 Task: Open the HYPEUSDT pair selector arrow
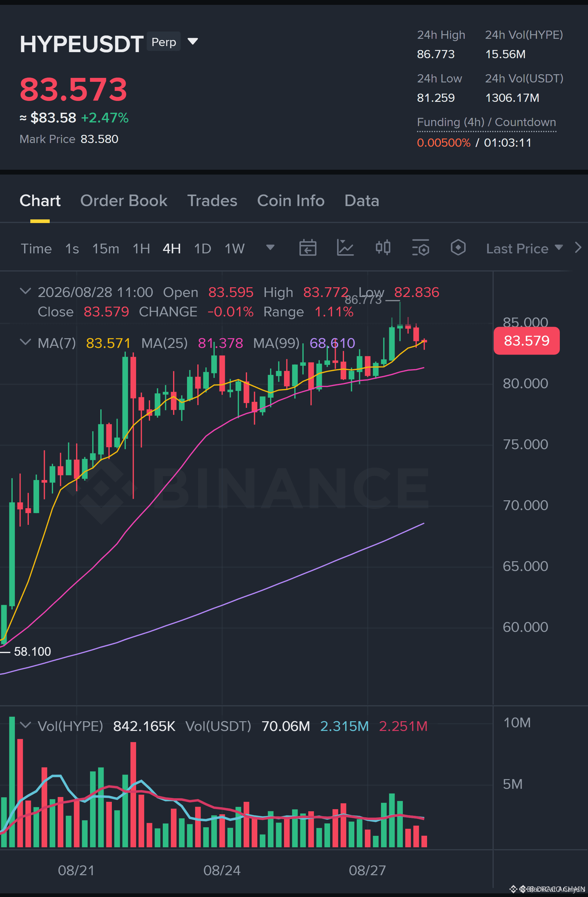click(192, 41)
